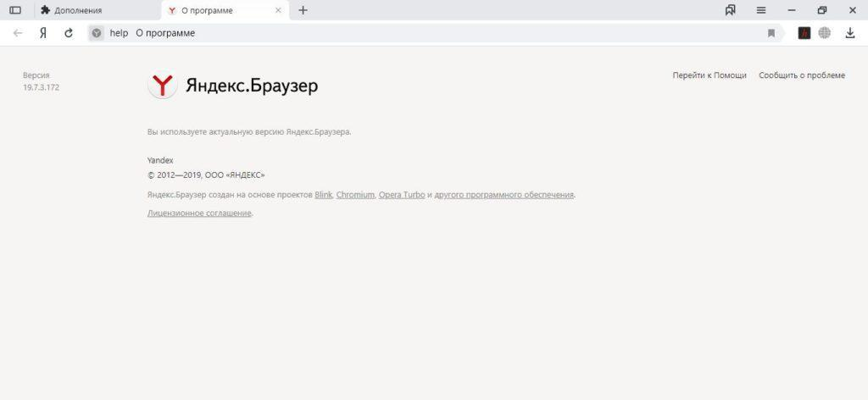Click the version number 19.7.3.172
This screenshot has height=400, width=868.
pos(41,87)
